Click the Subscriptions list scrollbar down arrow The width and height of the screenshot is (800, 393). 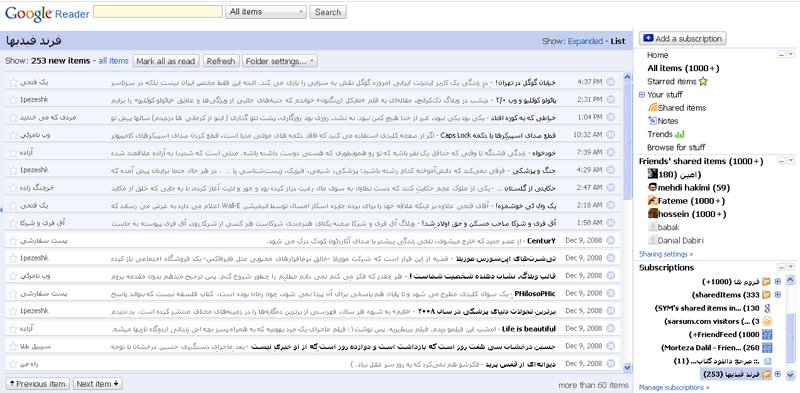click(x=790, y=375)
